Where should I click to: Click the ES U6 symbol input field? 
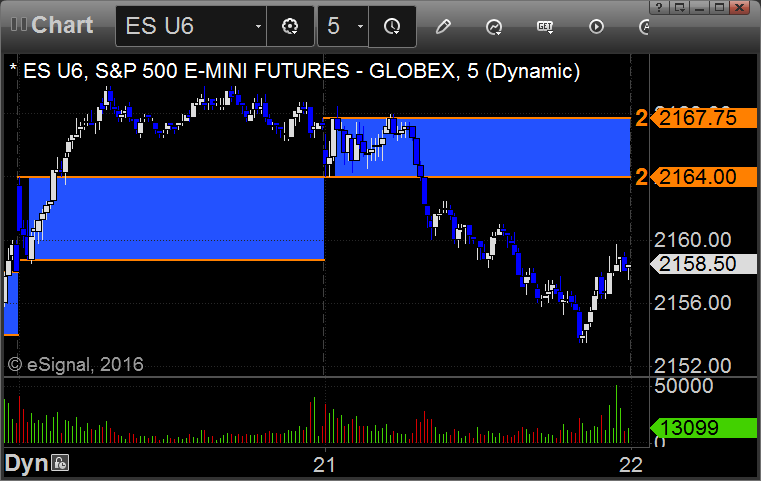click(191, 26)
